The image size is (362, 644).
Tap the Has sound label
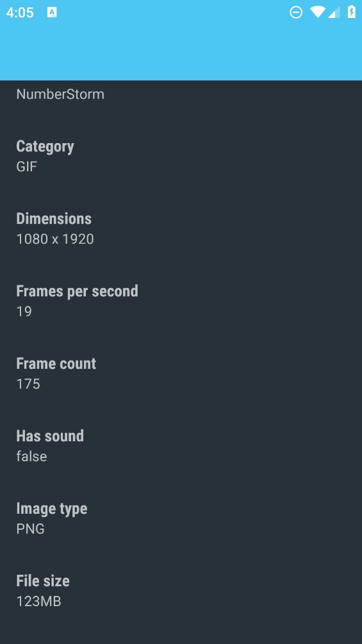pos(50,436)
